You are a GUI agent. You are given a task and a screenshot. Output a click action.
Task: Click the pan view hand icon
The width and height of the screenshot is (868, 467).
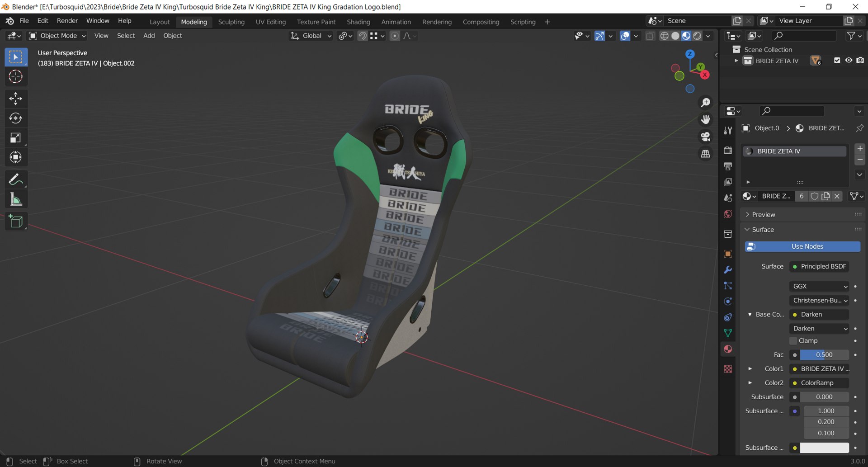705,119
